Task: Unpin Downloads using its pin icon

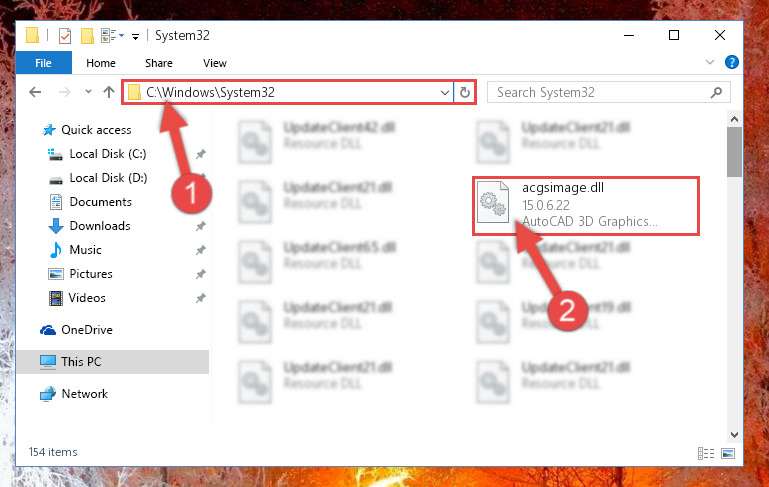Action: point(201,226)
